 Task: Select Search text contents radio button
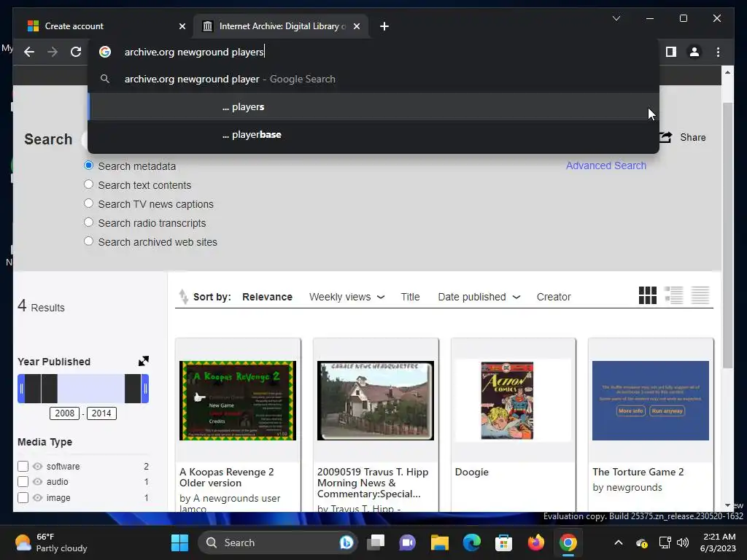click(88, 184)
